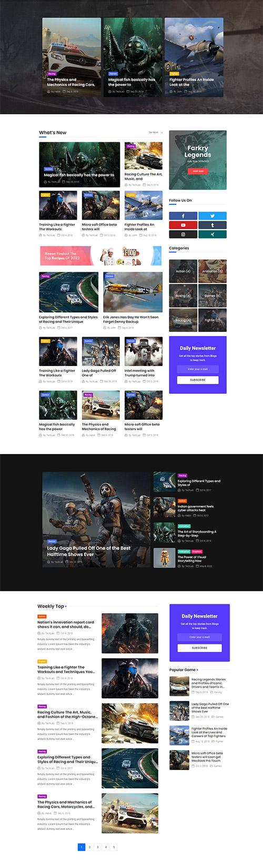
Task: Select current page 1 in pagination
Action: pyautogui.click(x=82, y=847)
